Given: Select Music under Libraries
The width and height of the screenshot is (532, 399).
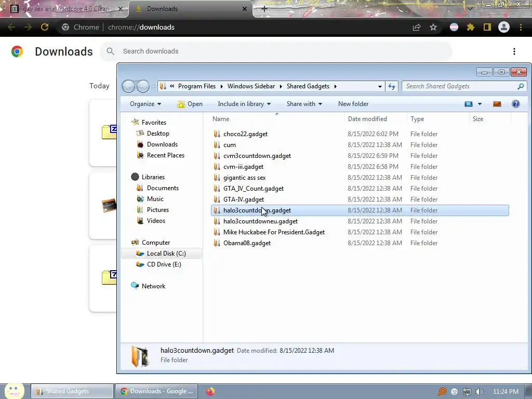Looking at the screenshot, I should coord(155,199).
